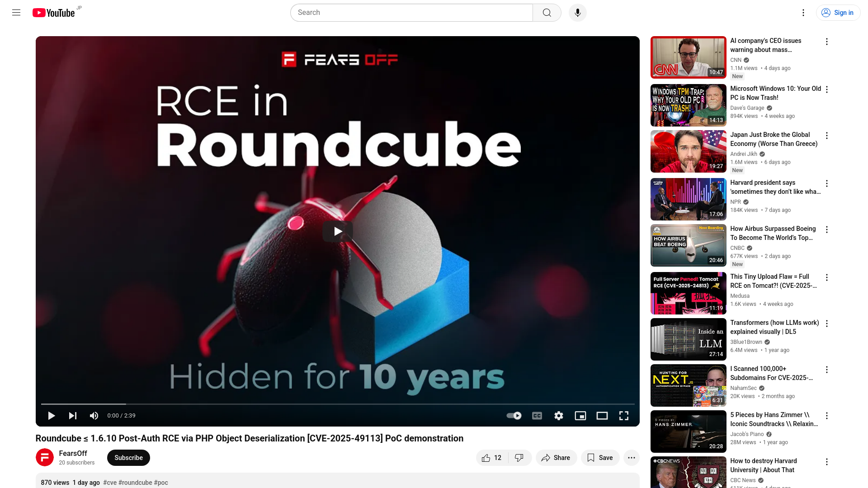Click 3Blue1Brown channel name
This screenshot has height=488, width=868.
tap(746, 342)
